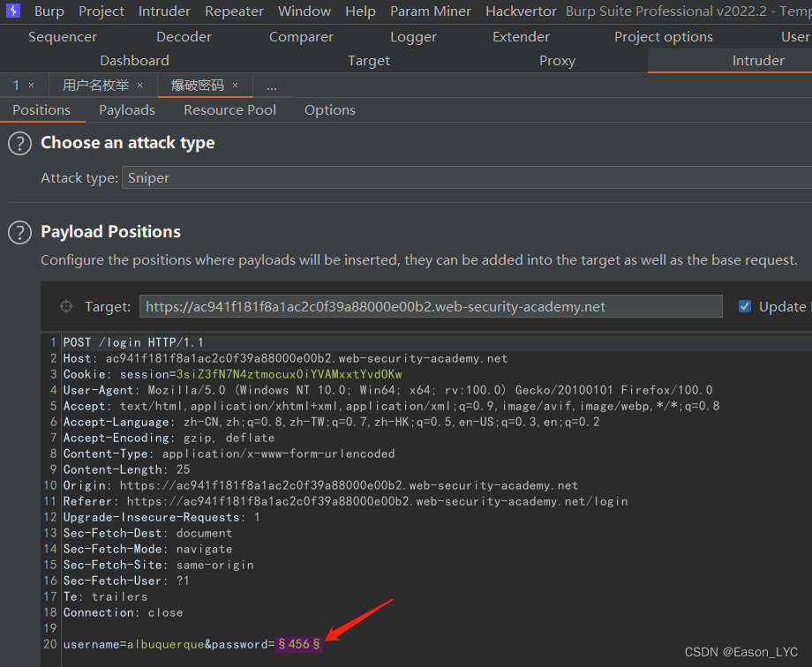Click the session cookie value

[289, 374]
